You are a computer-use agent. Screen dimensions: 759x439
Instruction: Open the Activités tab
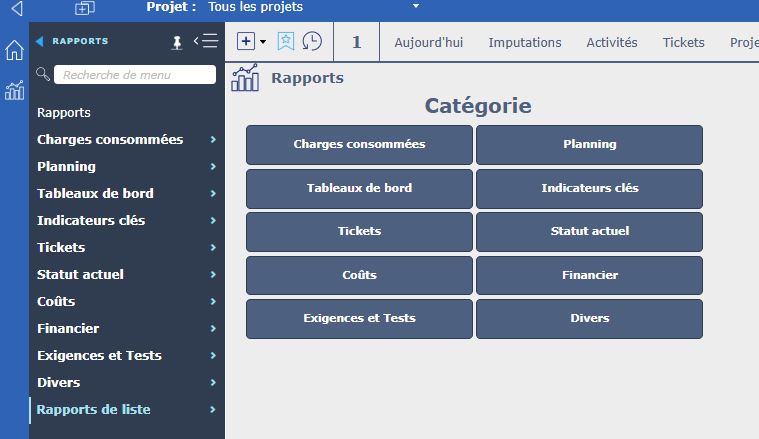611,42
